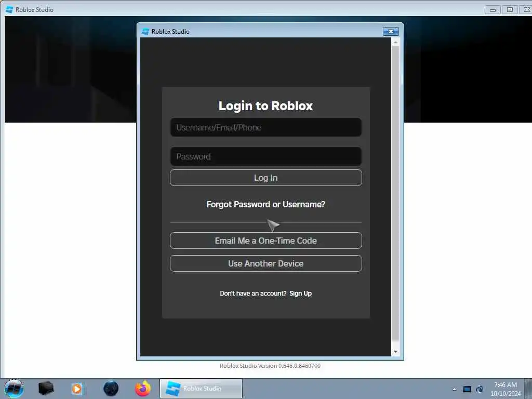Image resolution: width=532 pixels, height=399 pixels.
Task: Select Roblox Studio taskbar button
Action: coord(201,389)
